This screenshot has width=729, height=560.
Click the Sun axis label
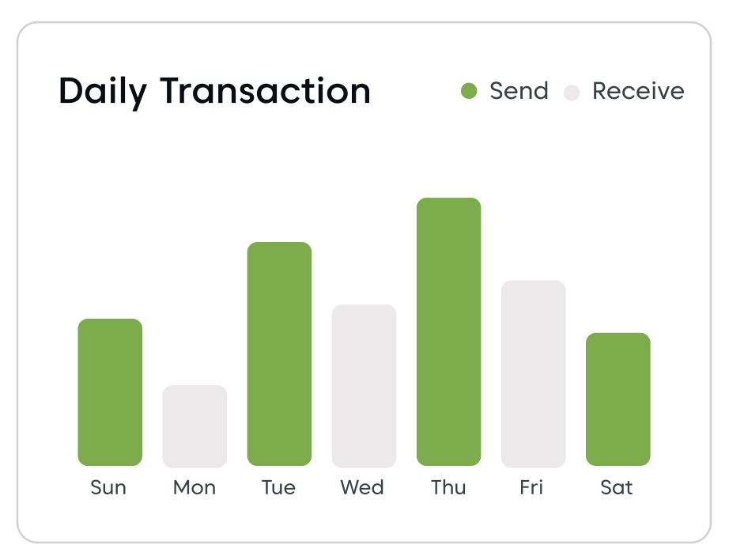(x=108, y=487)
